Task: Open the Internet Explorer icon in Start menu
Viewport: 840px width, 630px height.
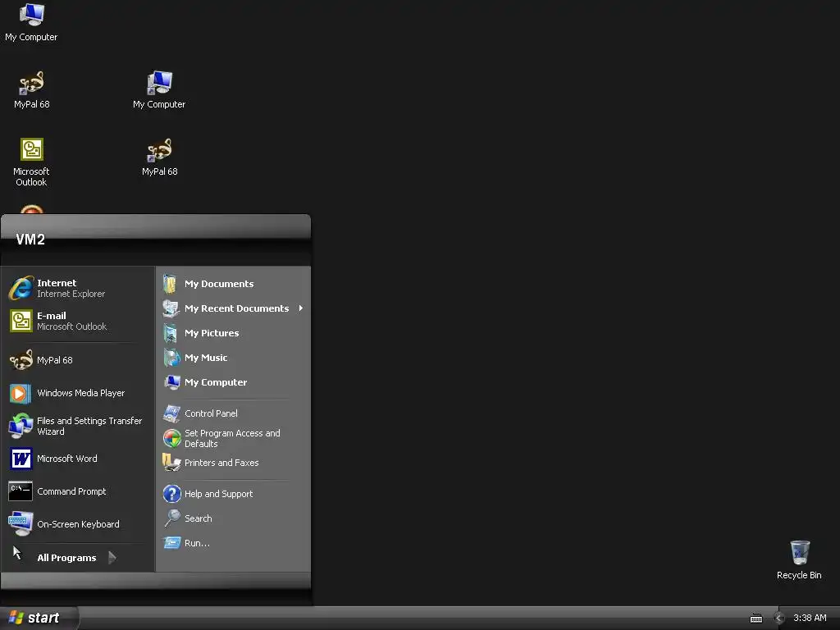Action: (x=21, y=288)
